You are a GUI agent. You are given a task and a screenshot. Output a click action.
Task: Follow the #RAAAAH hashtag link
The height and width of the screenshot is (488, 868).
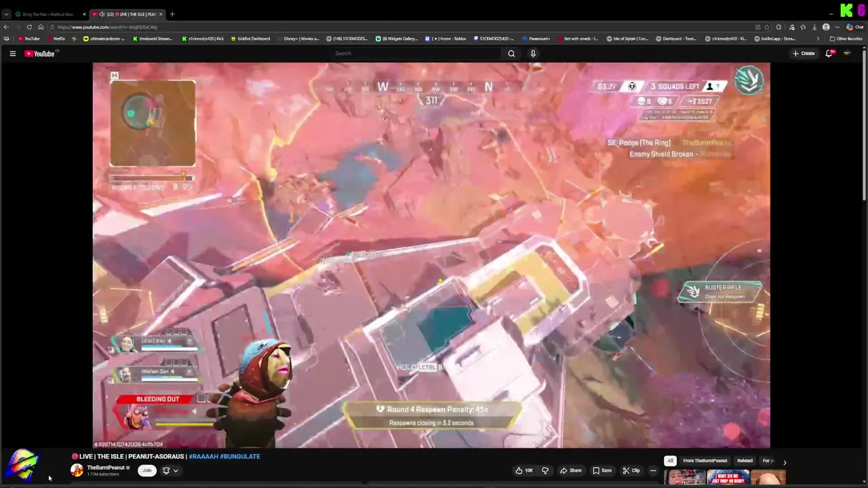[x=203, y=457]
